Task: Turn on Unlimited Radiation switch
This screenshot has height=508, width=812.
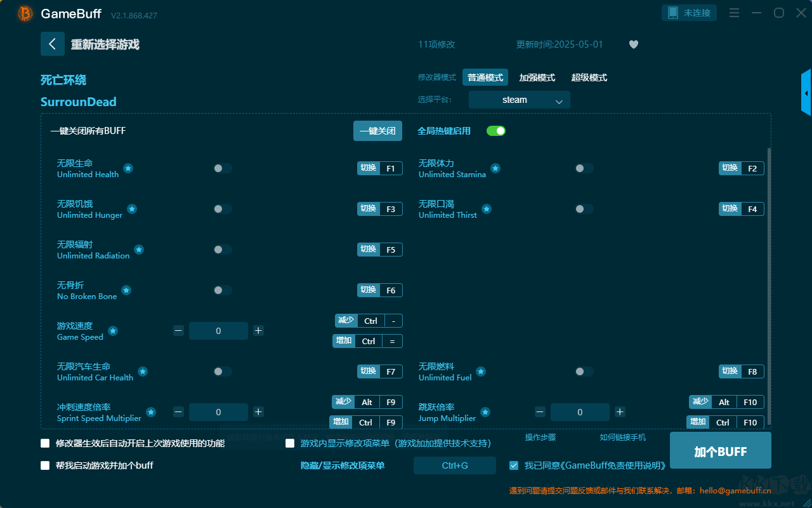Action: coord(223,250)
